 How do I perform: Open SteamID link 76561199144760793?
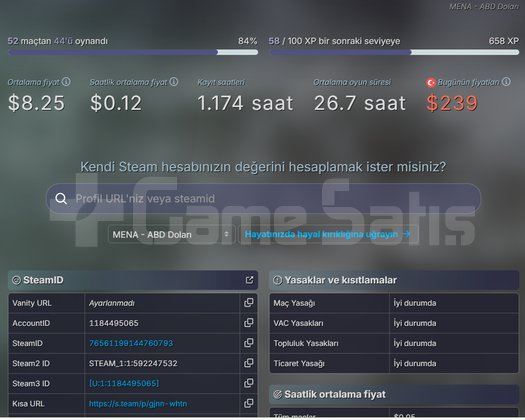coord(131,343)
